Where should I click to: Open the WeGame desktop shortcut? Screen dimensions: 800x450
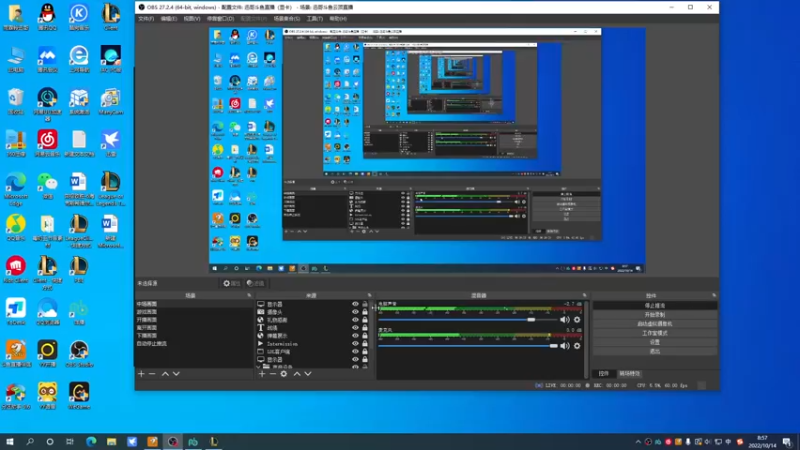tap(79, 396)
